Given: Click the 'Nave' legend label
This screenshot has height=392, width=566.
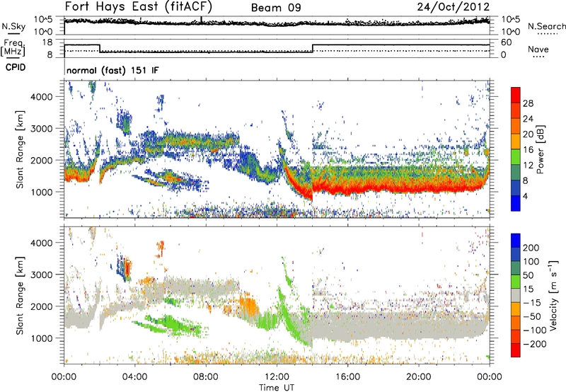Looking at the screenshot, I should pos(538,49).
